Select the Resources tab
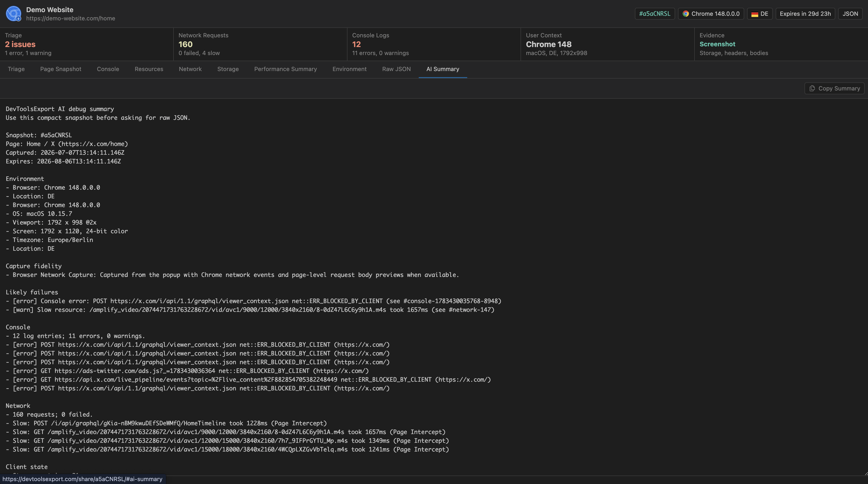 coord(149,69)
